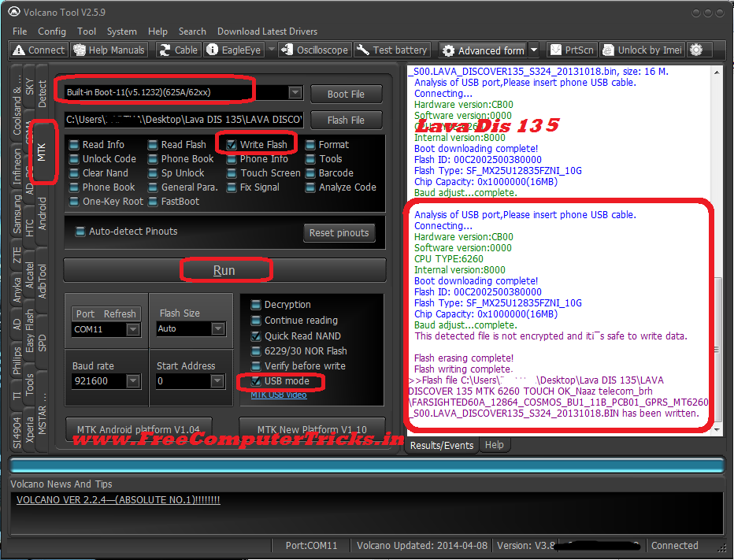The image size is (734, 560).
Task: Check the Analyze Code option
Action: click(x=310, y=187)
